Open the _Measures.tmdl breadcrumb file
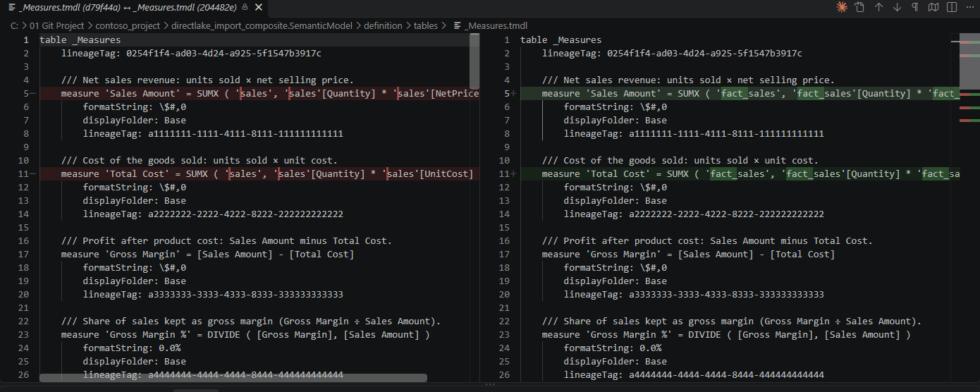Viewport: 980px width, 392px height. pyautogui.click(x=496, y=25)
